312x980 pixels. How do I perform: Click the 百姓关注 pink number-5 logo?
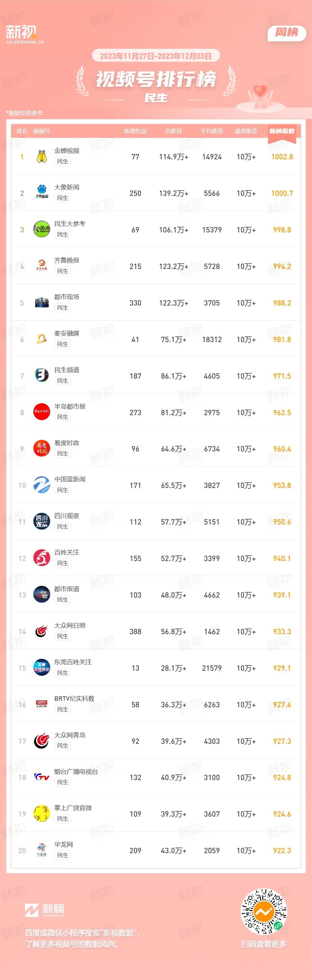[x=42, y=558]
